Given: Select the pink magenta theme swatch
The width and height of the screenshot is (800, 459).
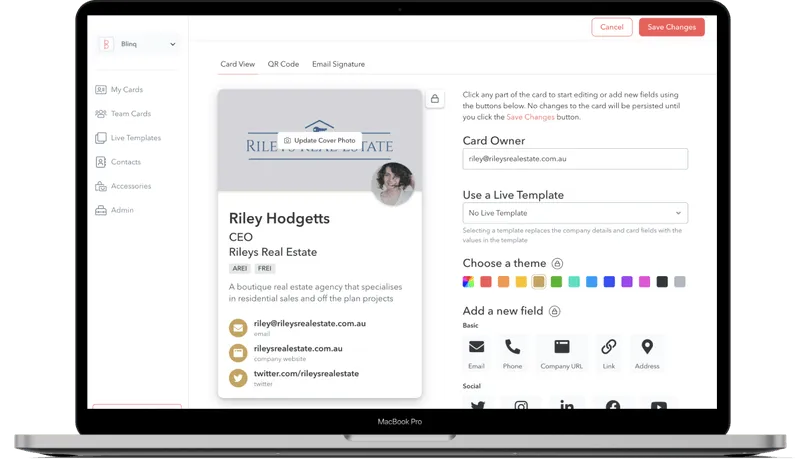Looking at the screenshot, I should click(644, 282).
